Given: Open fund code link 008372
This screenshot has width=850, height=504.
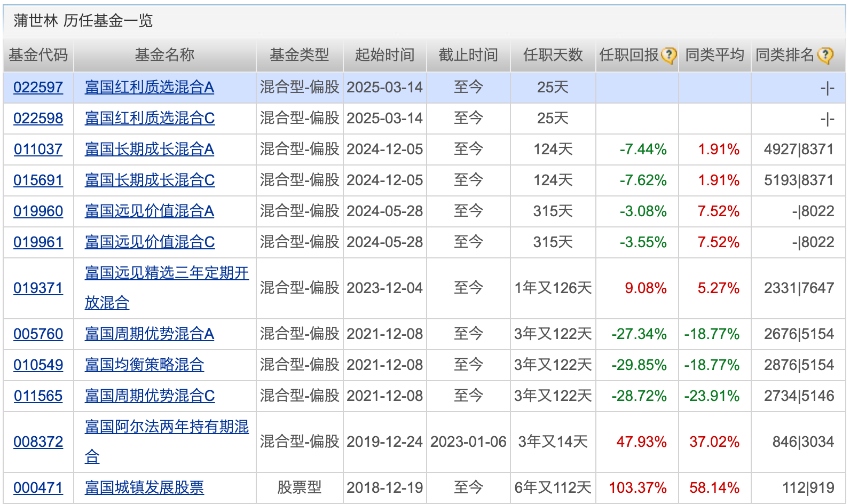Looking at the screenshot, I should click(38, 442).
